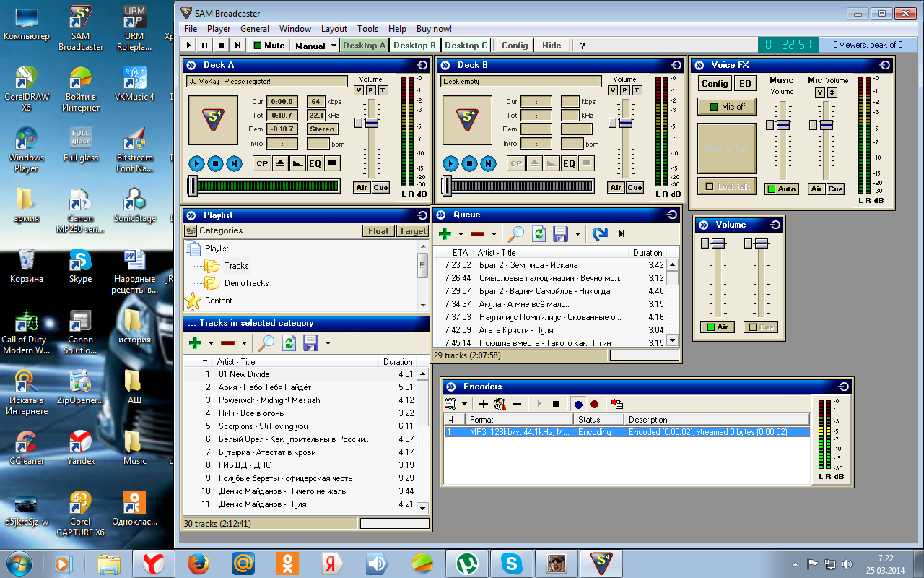This screenshot has width=924, height=578.
Task: Remove the encoder with the minus icon
Action: pyautogui.click(x=517, y=404)
